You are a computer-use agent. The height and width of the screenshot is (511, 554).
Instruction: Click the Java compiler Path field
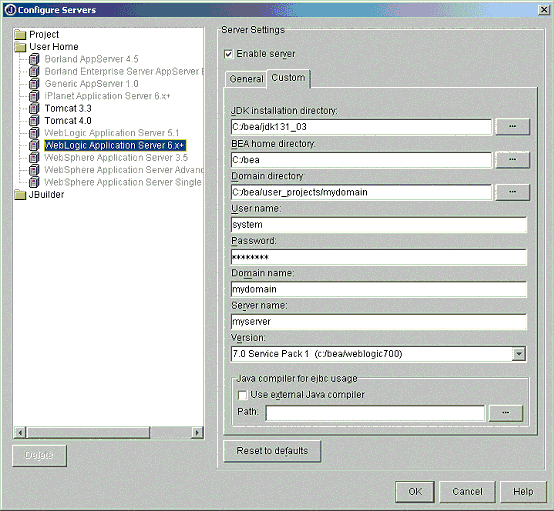coord(375,413)
